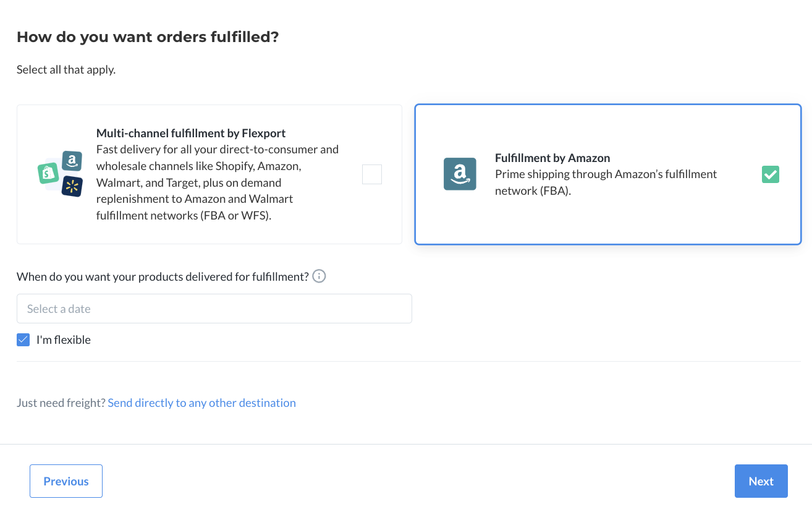Go to the Next step
Viewport: 812px width, 512px height.
pyautogui.click(x=761, y=481)
